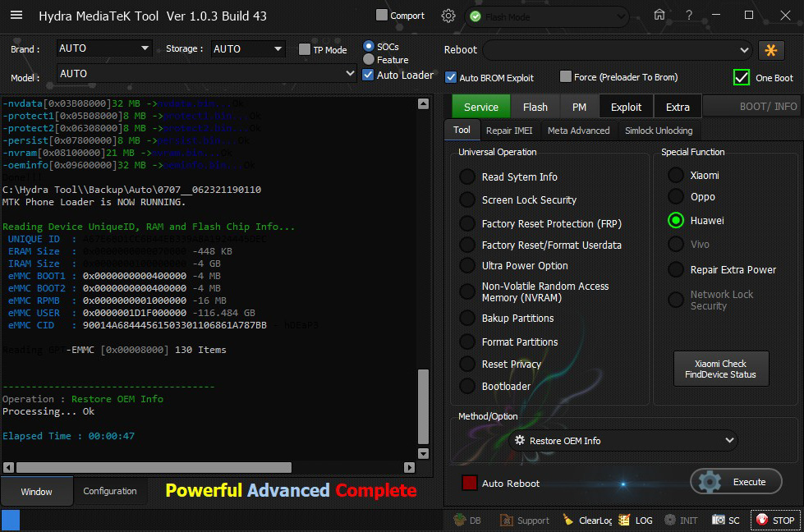Switch to the Extra tab
This screenshot has height=532, width=804.
coord(678,107)
